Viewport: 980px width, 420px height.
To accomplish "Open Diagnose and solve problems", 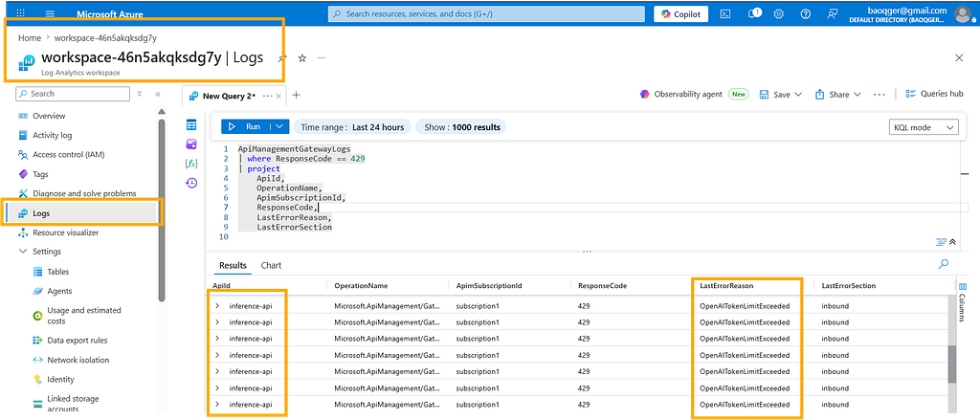I will coord(82,194).
